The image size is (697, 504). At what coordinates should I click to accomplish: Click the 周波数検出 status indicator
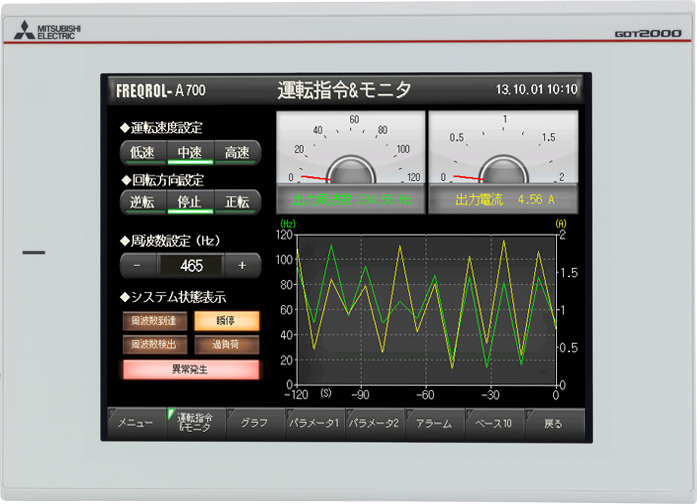tap(153, 344)
